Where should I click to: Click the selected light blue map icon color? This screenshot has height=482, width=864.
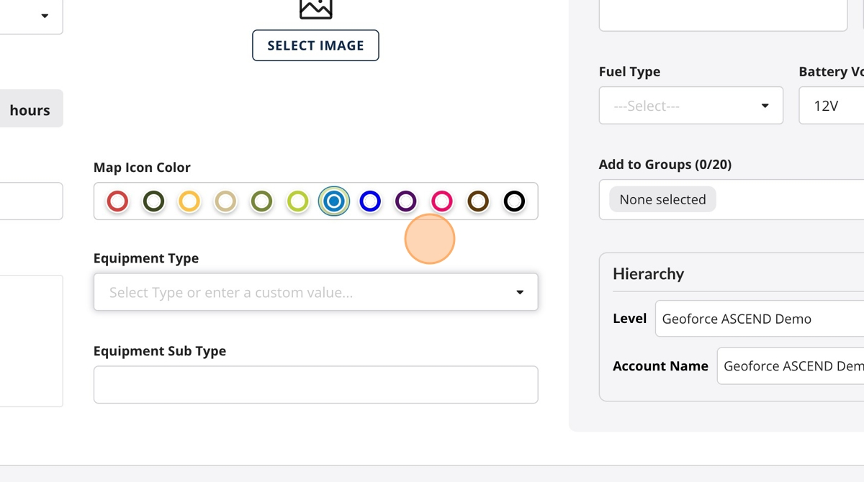[334, 202]
